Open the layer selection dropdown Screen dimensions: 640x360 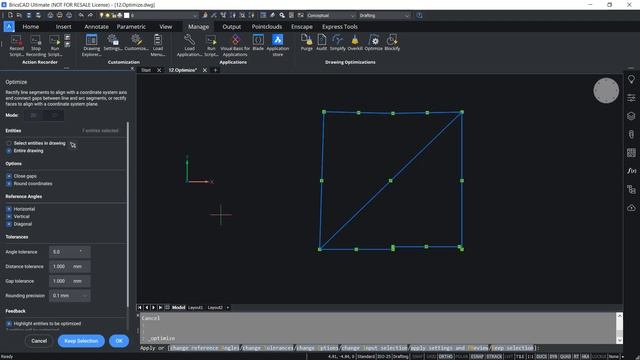pyautogui.click(x=163, y=16)
